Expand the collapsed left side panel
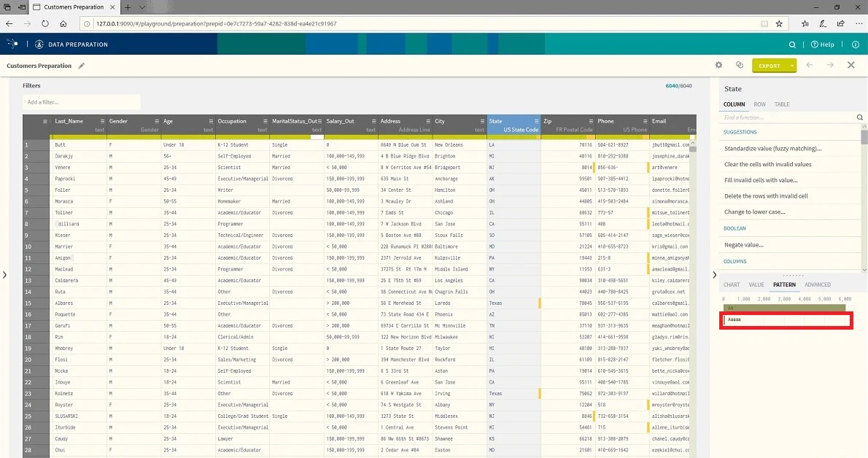Viewport: 868px width, 458px height. point(4,275)
